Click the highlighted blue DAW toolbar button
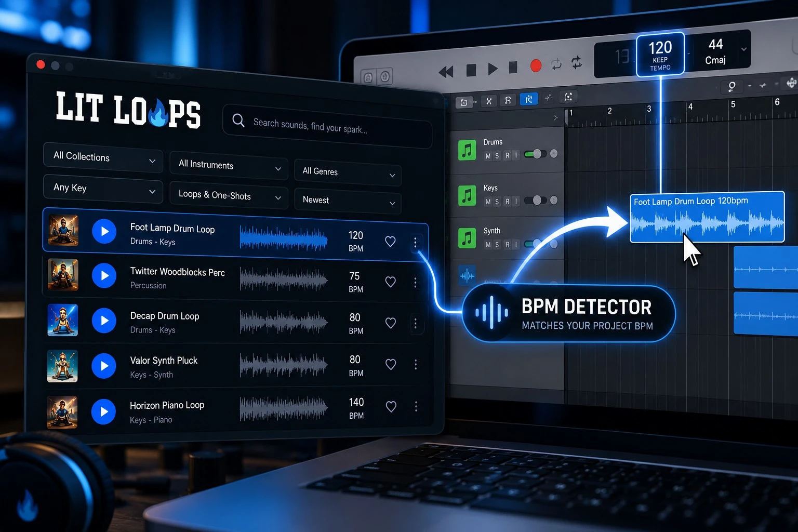Screen dimensions: 798x532 click(528, 99)
